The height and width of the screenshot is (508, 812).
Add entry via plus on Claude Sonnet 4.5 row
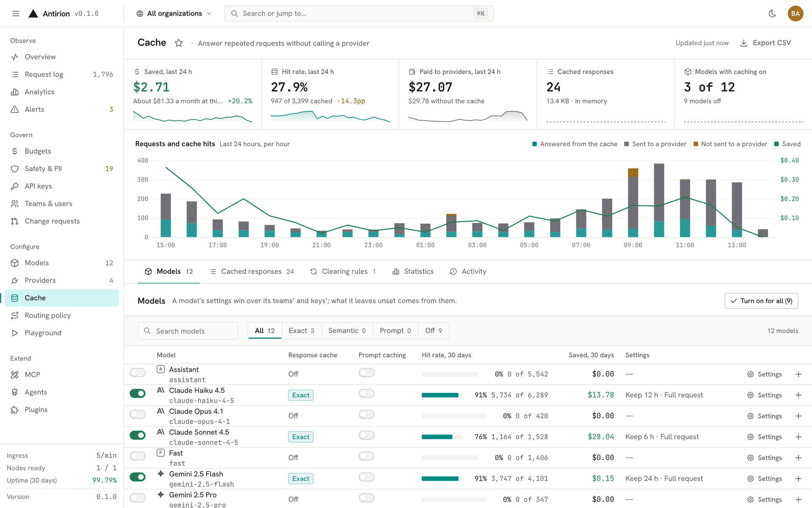point(798,437)
